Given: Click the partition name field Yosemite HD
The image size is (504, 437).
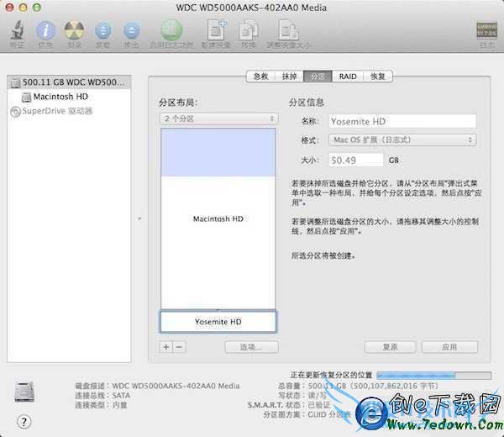Looking at the screenshot, I should click(402, 122).
